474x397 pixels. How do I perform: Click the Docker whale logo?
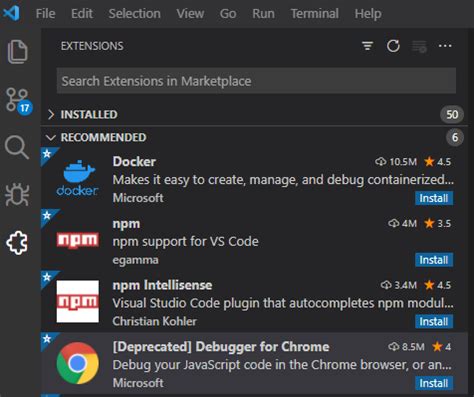(x=78, y=178)
